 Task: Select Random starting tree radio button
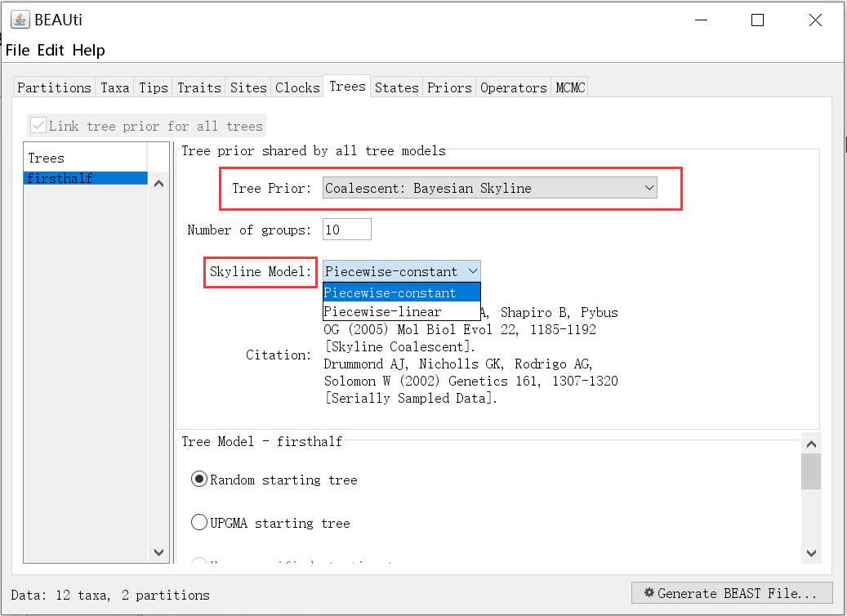pyautogui.click(x=199, y=480)
